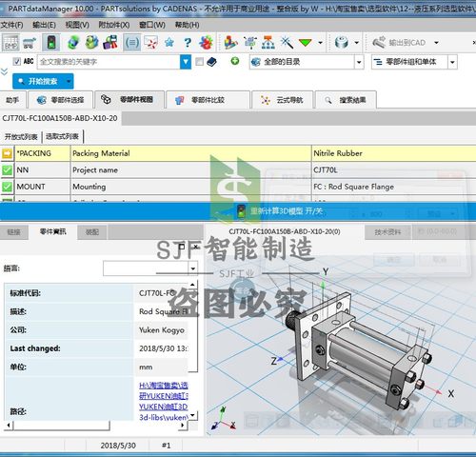Screen dimensions: 476x457
Task: Click the colorful cubes cluster icon
Action: click(x=206, y=43)
